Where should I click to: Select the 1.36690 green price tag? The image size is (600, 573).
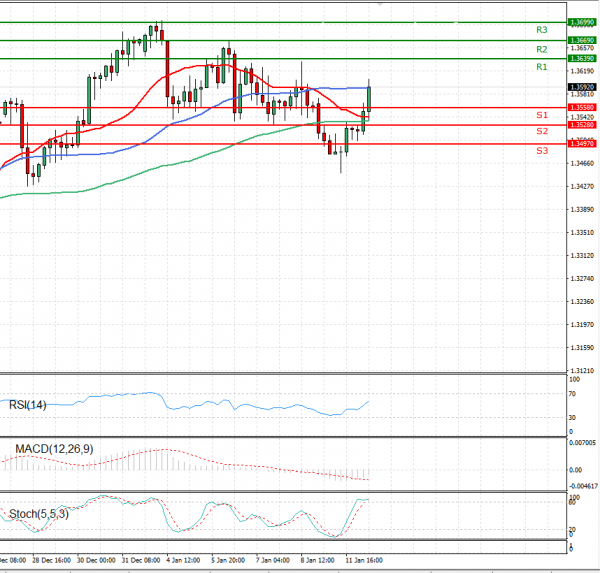tap(581, 40)
